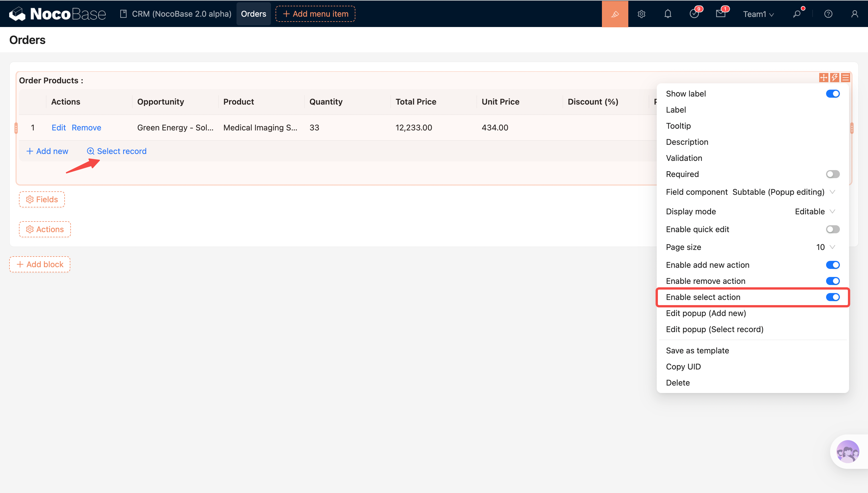The height and width of the screenshot is (493, 868).
Task: Click the lightning linkage rules icon
Action: coord(834,78)
